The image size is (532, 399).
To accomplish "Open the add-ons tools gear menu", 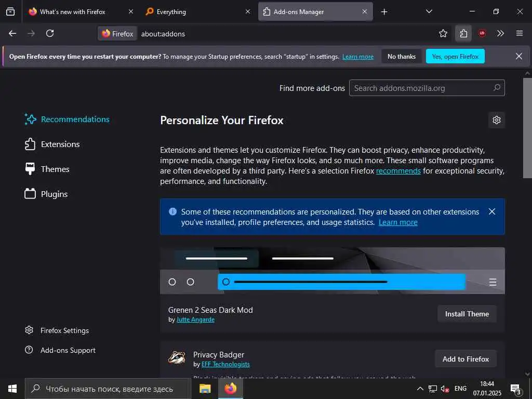I will pyautogui.click(x=496, y=120).
